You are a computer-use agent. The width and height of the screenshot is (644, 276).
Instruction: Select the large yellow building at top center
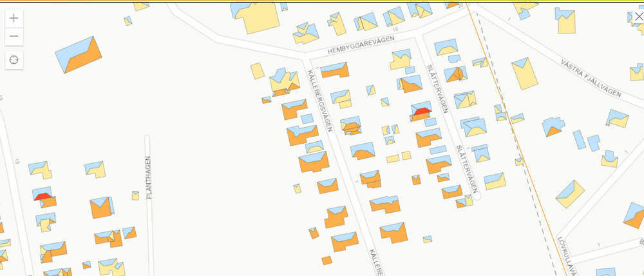click(x=258, y=17)
